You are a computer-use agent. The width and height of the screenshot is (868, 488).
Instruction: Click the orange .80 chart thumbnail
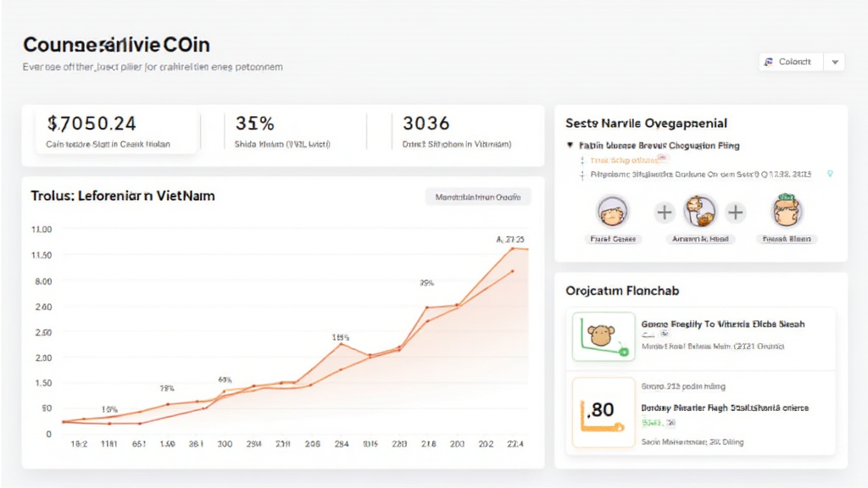[604, 412]
